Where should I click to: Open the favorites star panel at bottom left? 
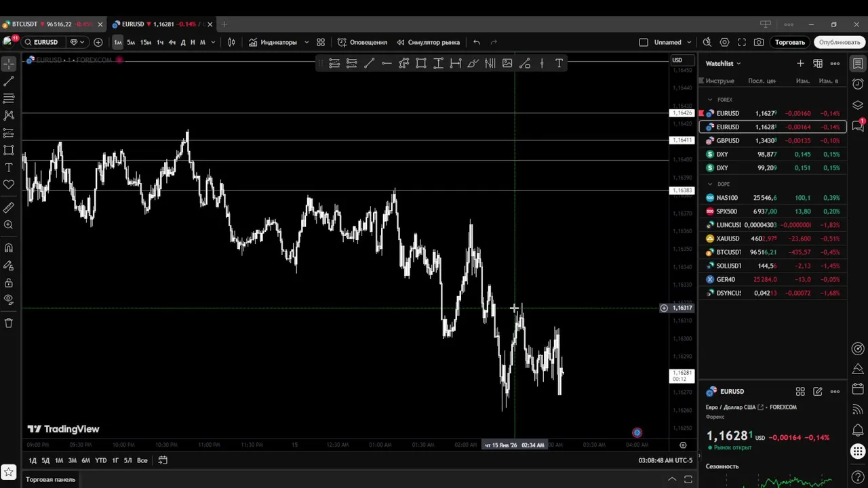coord(9,472)
